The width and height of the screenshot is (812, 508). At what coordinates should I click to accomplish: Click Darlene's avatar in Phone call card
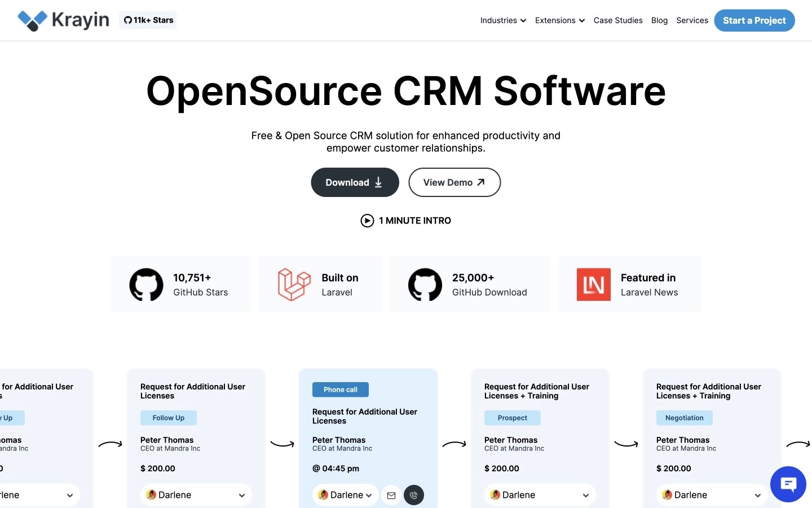coord(323,494)
